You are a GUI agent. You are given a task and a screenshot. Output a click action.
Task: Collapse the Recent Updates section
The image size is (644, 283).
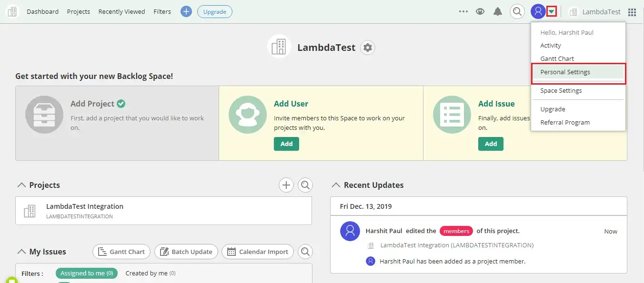336,185
